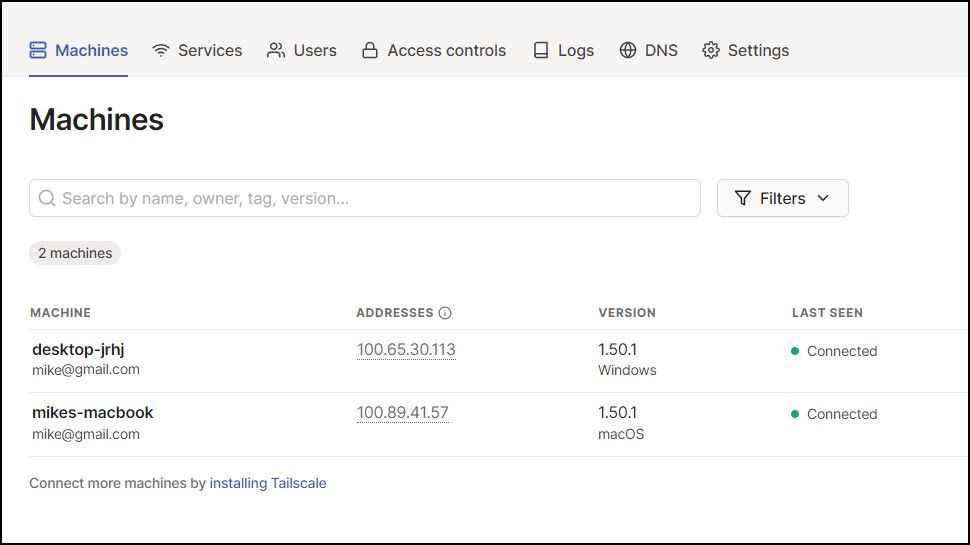The width and height of the screenshot is (970, 545).
Task: Open the Access controls tab
Action: pyautogui.click(x=446, y=50)
